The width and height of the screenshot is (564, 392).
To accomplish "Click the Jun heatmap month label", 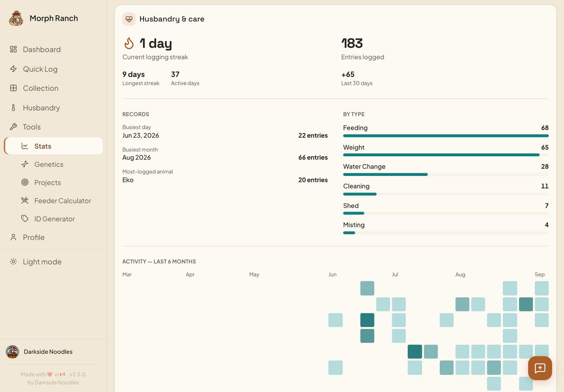I will click(332, 274).
